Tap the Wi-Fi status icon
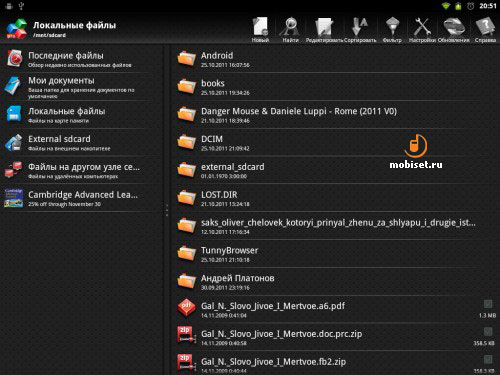 [x=446, y=6]
